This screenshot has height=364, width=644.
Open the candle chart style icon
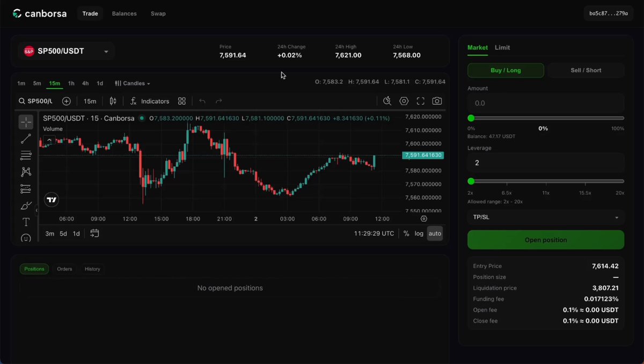(113, 101)
